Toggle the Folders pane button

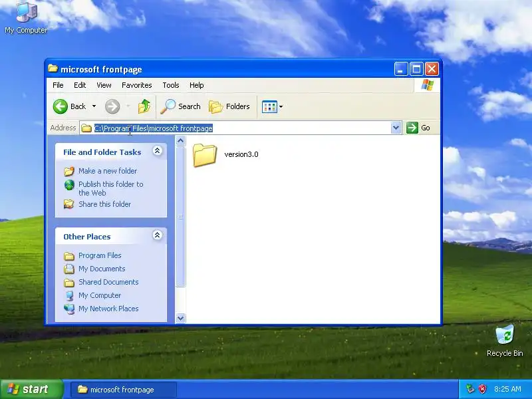229,106
